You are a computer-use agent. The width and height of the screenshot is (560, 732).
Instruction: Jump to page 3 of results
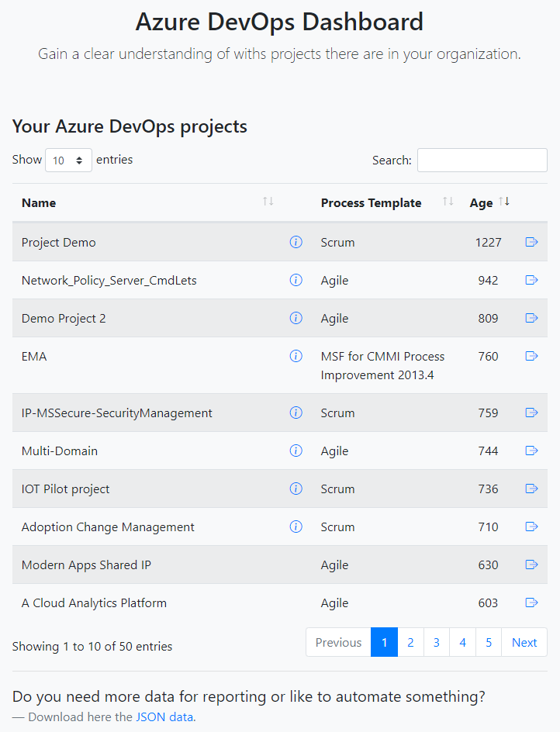[x=436, y=642]
